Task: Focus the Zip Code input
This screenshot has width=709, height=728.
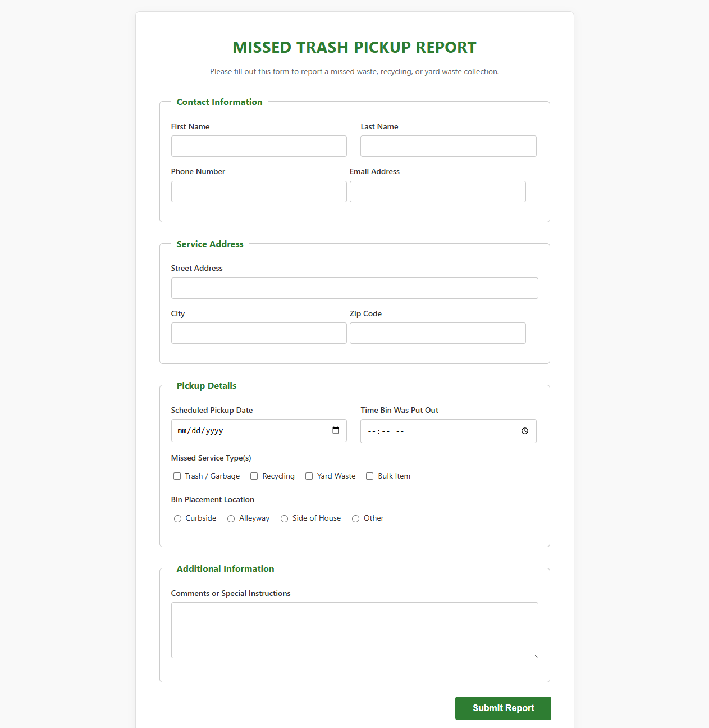Action: pos(438,333)
